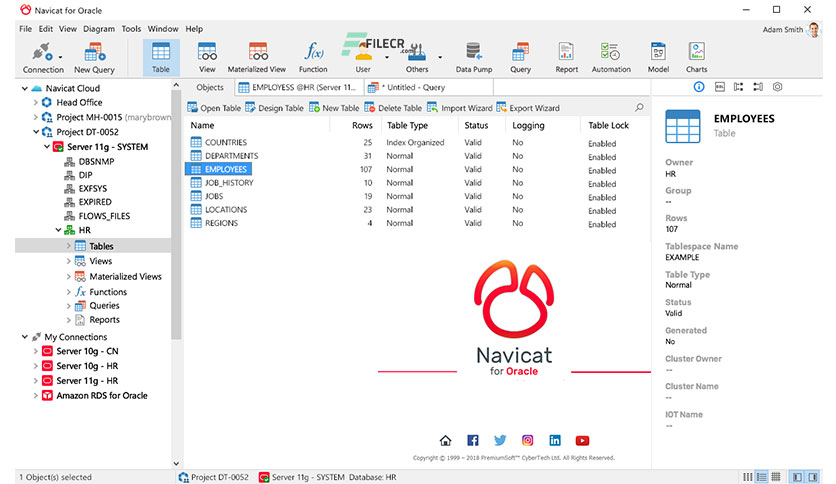Collapse the HR schema node

pos(58,230)
